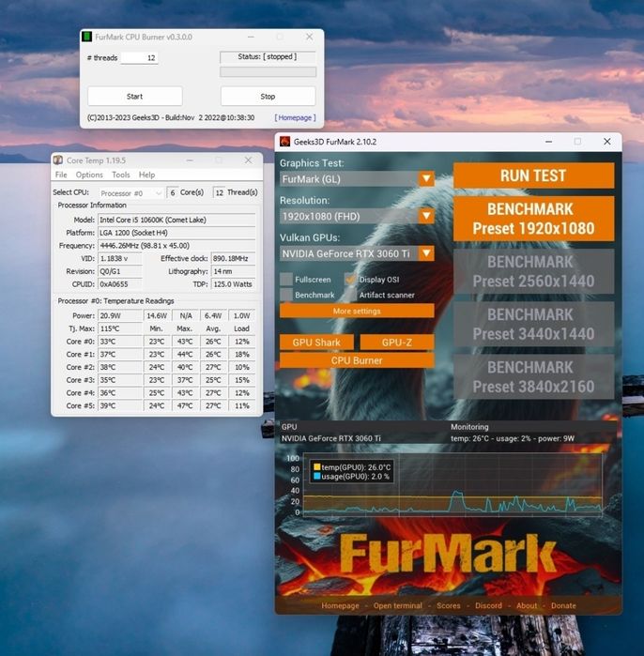Click the Platform LGA 1200 field
644x656 pixels.
pyautogui.click(x=176, y=233)
